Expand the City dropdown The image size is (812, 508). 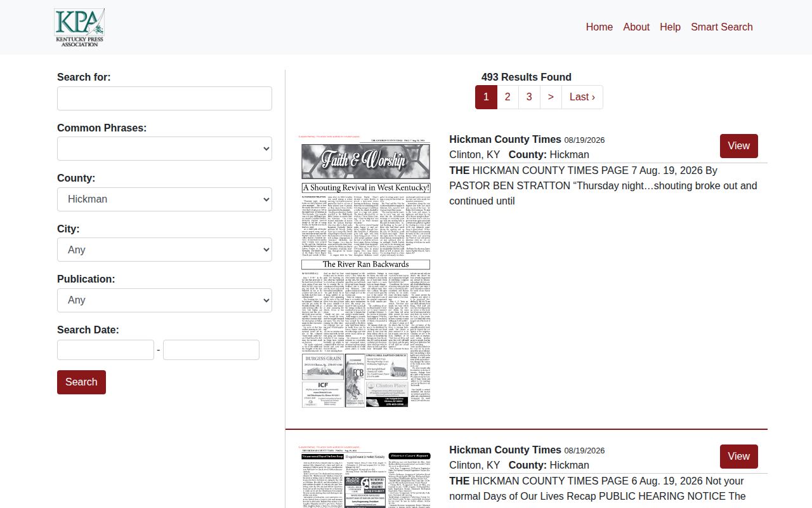click(164, 250)
